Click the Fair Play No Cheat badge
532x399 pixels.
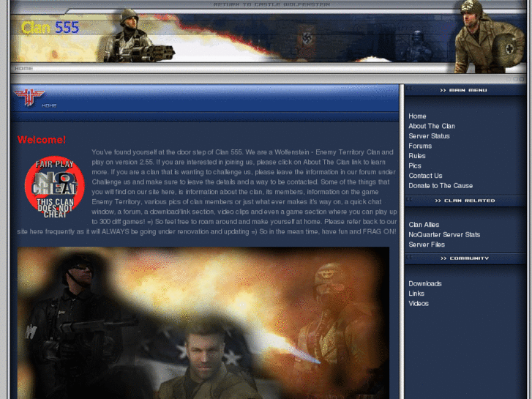(55, 187)
